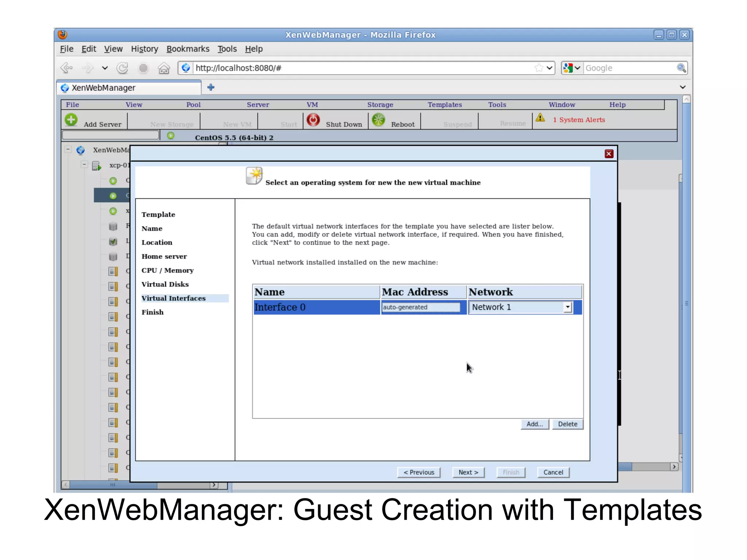747x560 pixels.
Task: Click the XenWebManager browser tab
Action: click(129, 88)
